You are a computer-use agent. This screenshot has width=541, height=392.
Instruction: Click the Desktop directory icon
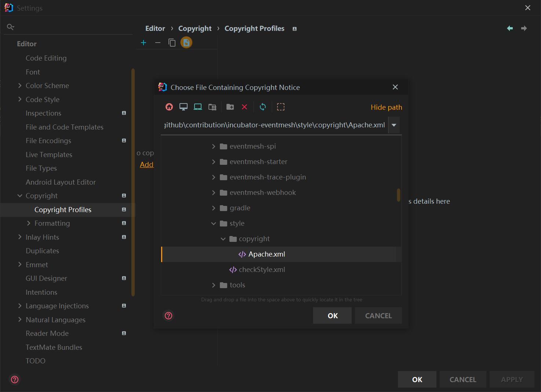(x=184, y=107)
